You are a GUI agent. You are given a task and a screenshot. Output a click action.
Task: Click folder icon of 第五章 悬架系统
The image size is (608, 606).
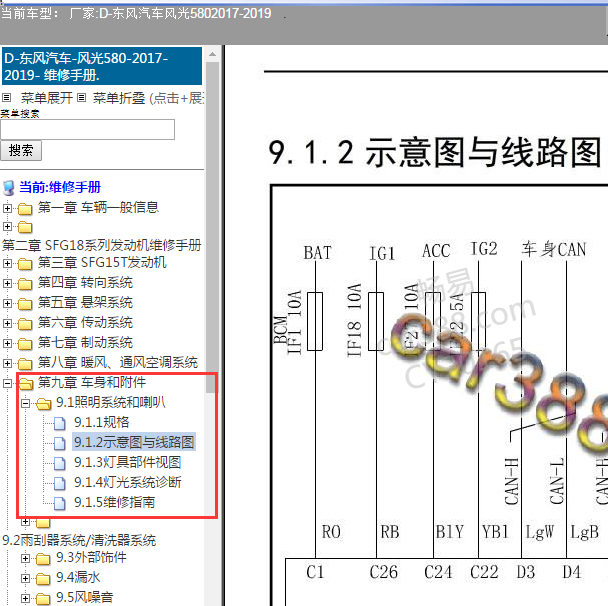[25, 304]
